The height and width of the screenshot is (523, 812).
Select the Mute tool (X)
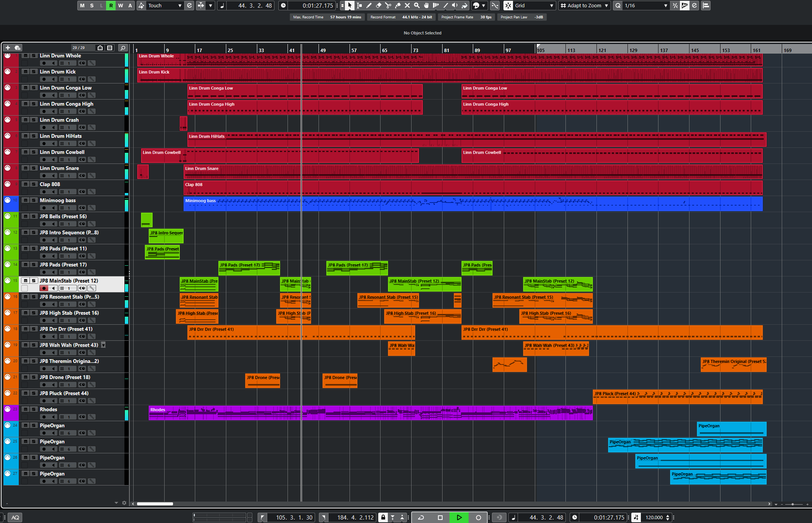407,5
